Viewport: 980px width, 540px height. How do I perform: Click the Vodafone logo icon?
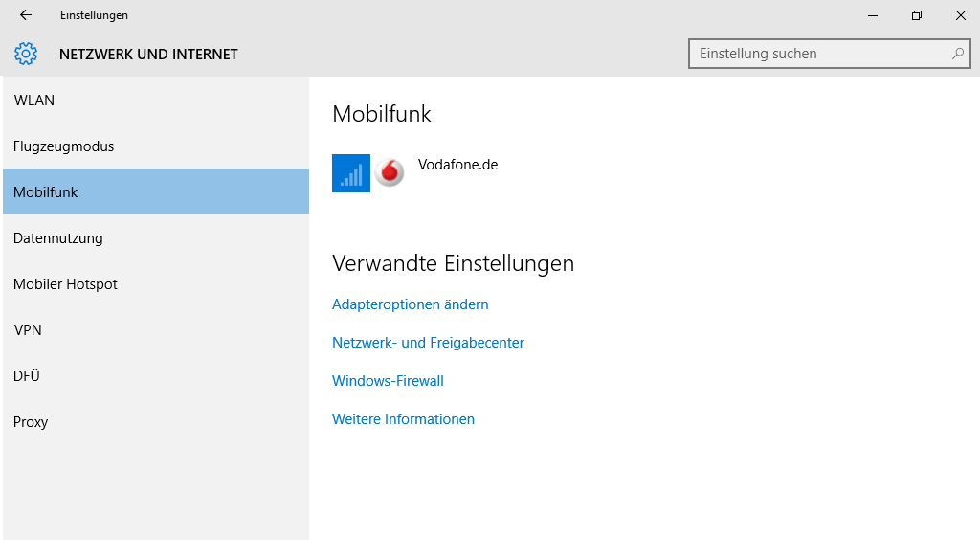(x=390, y=173)
